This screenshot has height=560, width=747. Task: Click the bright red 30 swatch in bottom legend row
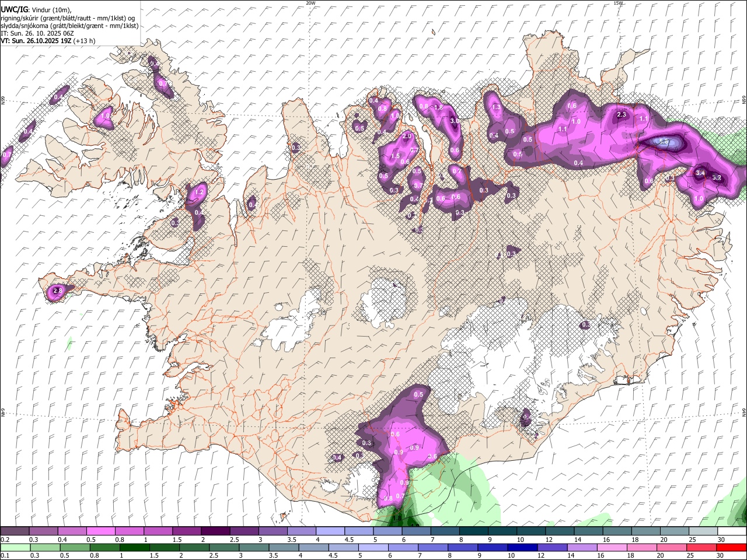tap(732, 548)
